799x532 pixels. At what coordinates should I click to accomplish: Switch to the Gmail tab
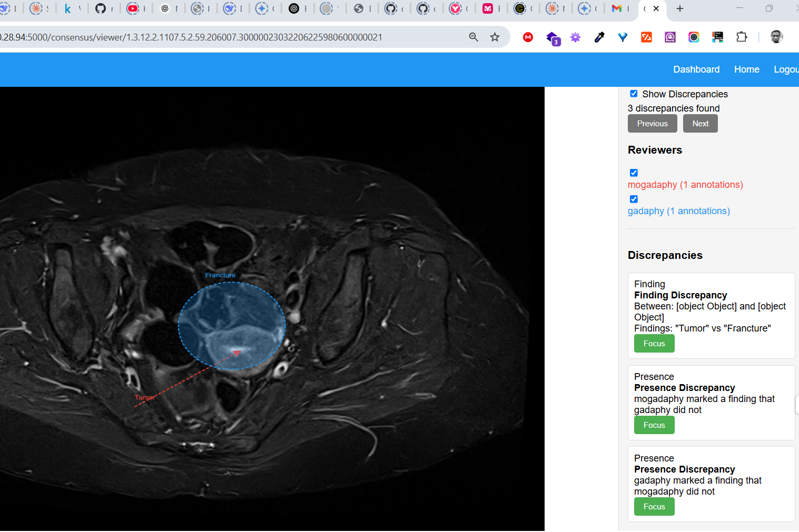pos(617,8)
